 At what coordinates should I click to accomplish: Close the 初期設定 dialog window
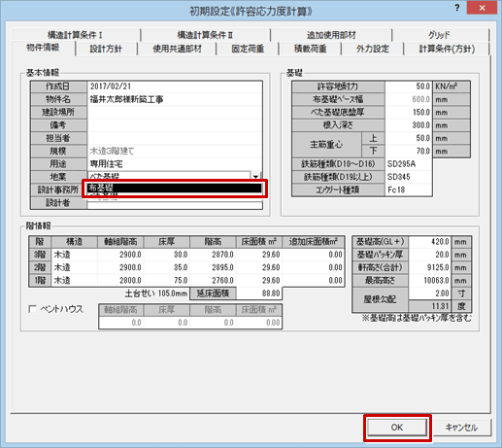pyautogui.click(x=482, y=8)
